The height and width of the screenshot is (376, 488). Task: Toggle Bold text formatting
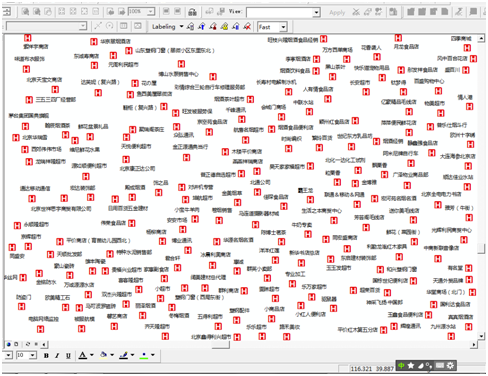click(x=46, y=355)
